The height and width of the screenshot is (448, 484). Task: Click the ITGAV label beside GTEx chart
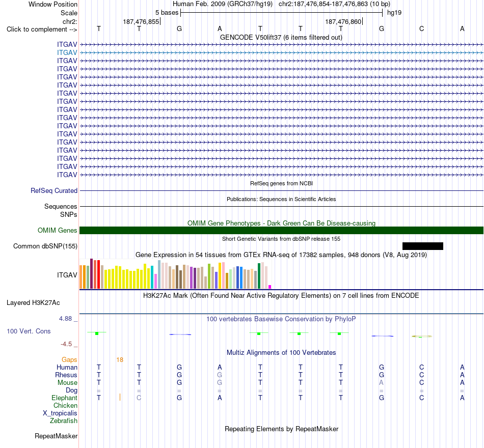(x=67, y=275)
